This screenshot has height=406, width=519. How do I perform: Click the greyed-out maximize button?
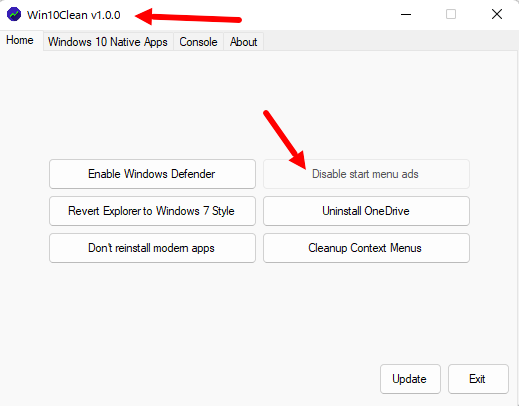pos(451,14)
